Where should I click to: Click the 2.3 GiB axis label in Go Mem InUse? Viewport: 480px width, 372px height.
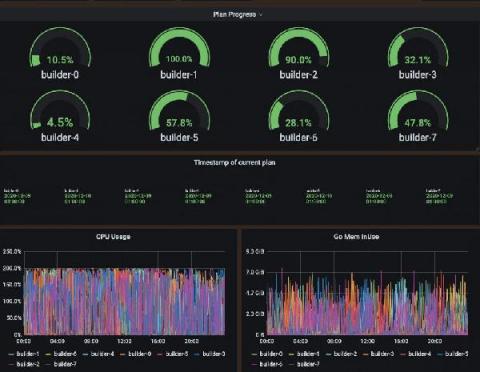255,314
